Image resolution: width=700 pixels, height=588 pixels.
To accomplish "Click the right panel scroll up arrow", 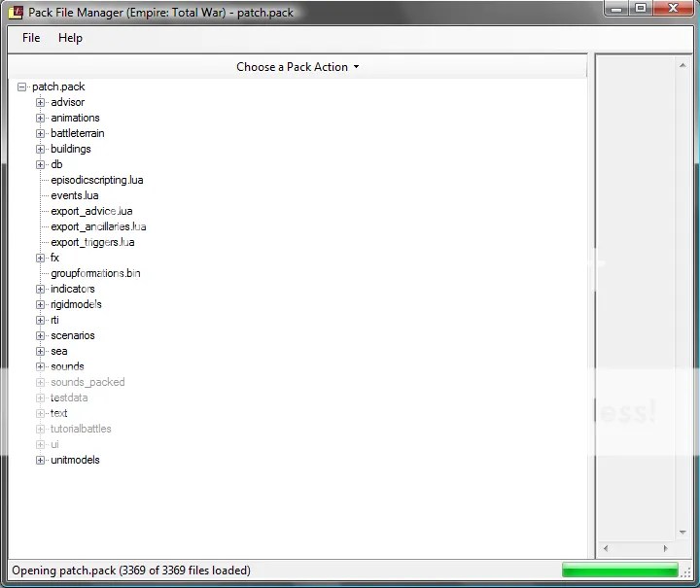I will click(x=682, y=65).
